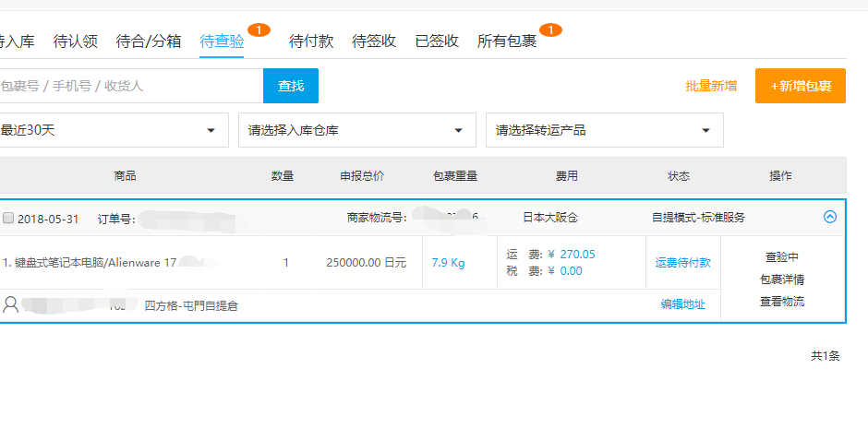The width and height of the screenshot is (868, 428).
Task: Click the blue 查找 search button
Action: click(x=291, y=86)
